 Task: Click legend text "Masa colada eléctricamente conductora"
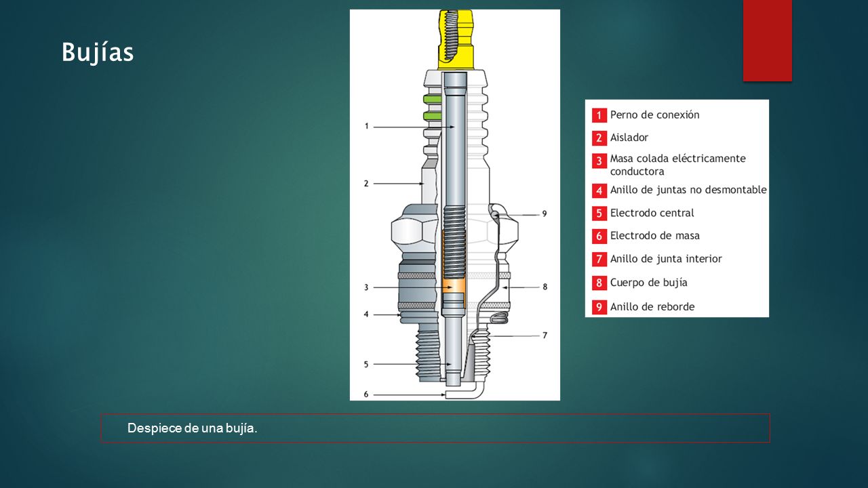click(677, 165)
